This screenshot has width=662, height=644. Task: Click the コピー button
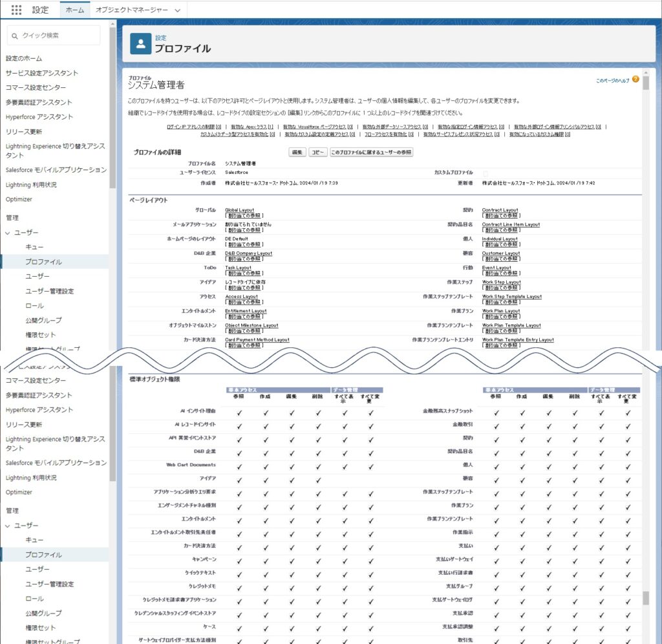pos(317,152)
